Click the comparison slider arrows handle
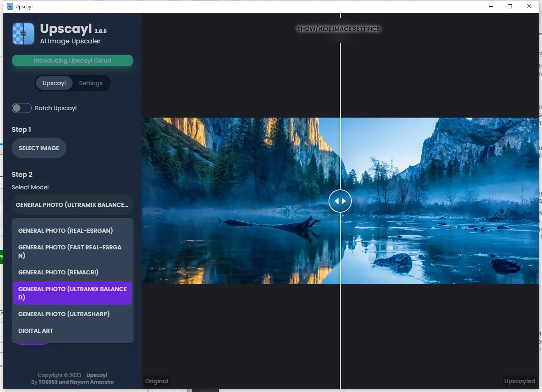The width and height of the screenshot is (542, 392). (340, 201)
